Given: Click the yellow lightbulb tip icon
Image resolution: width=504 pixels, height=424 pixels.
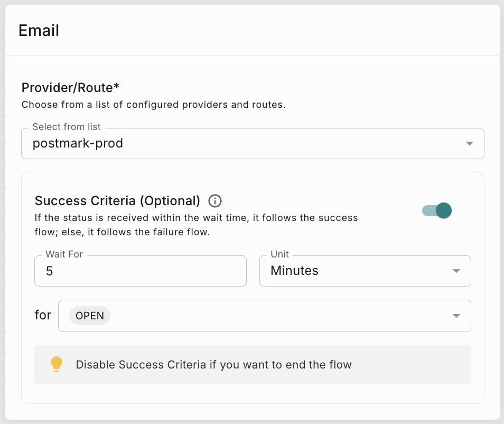Looking at the screenshot, I should (x=57, y=364).
